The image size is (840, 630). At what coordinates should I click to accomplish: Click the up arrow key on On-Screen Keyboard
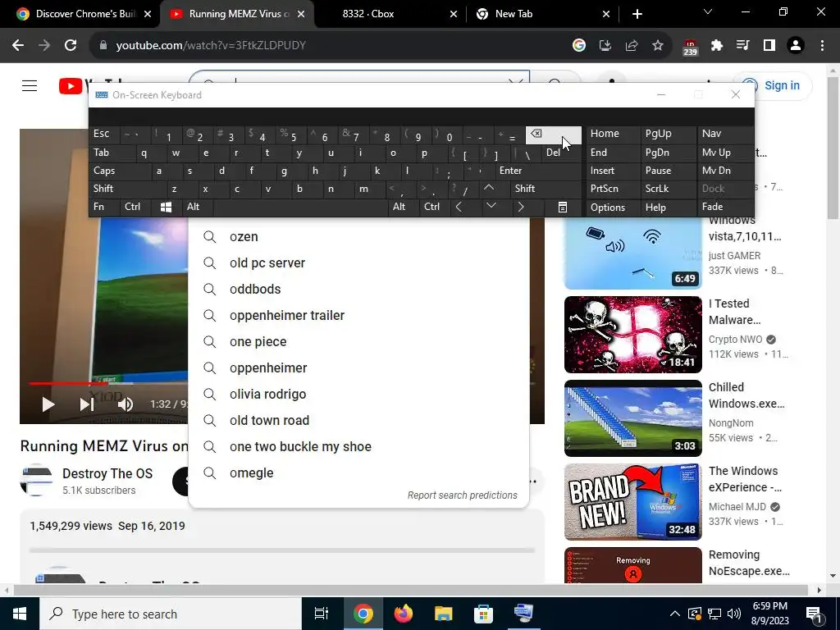click(489, 188)
